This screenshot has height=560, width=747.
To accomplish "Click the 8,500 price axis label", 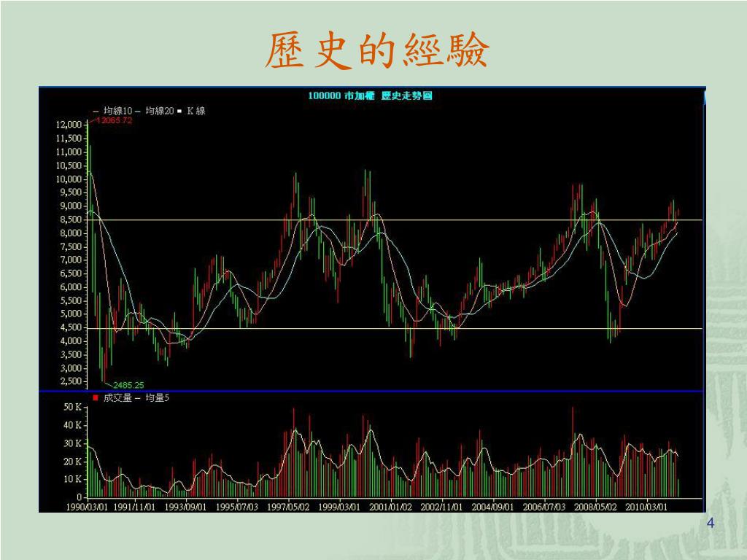I will pyautogui.click(x=71, y=219).
